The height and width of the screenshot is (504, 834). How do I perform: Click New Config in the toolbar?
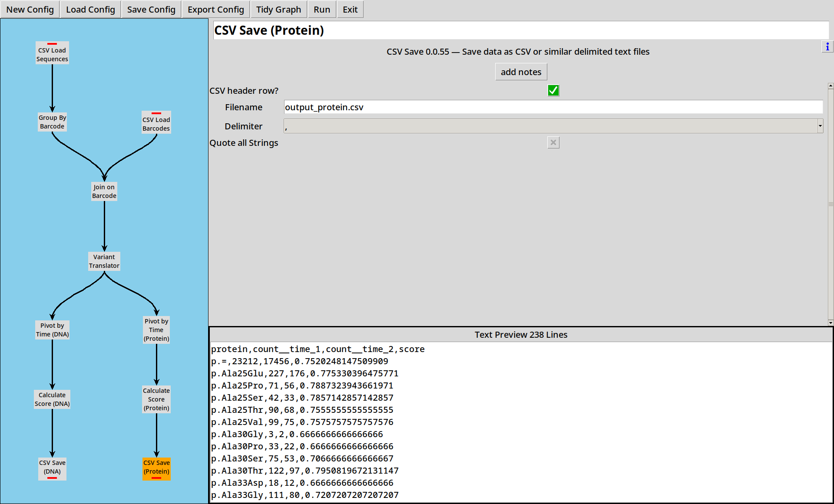[x=30, y=10]
